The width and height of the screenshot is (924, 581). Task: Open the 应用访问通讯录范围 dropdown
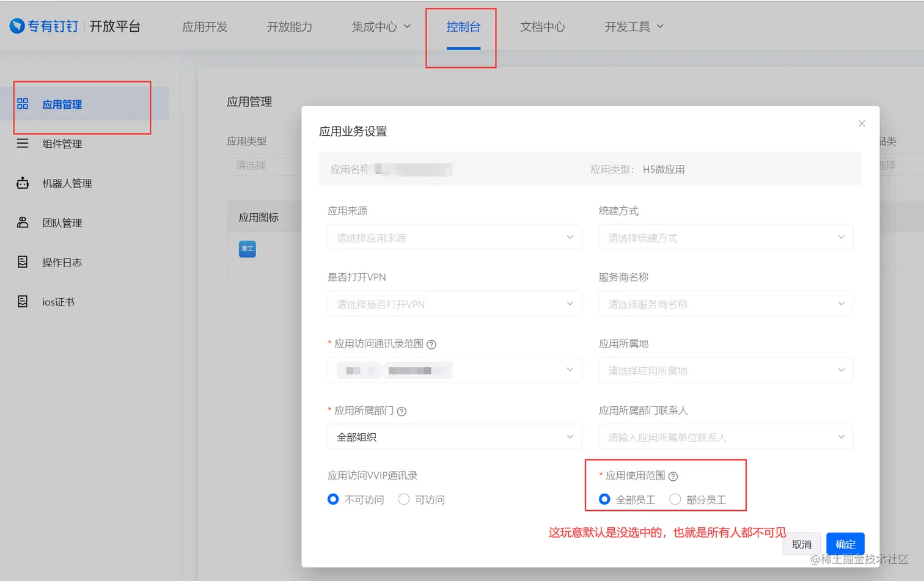(x=455, y=370)
